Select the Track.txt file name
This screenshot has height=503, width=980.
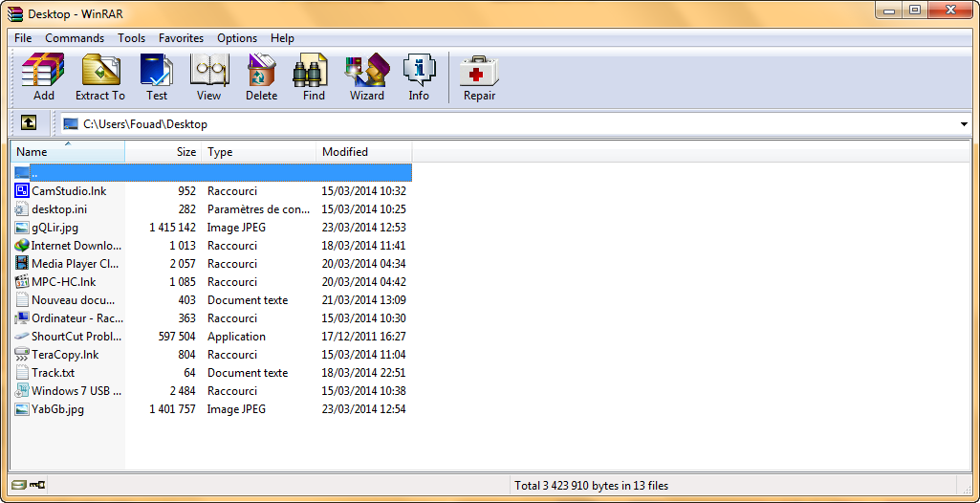54,372
